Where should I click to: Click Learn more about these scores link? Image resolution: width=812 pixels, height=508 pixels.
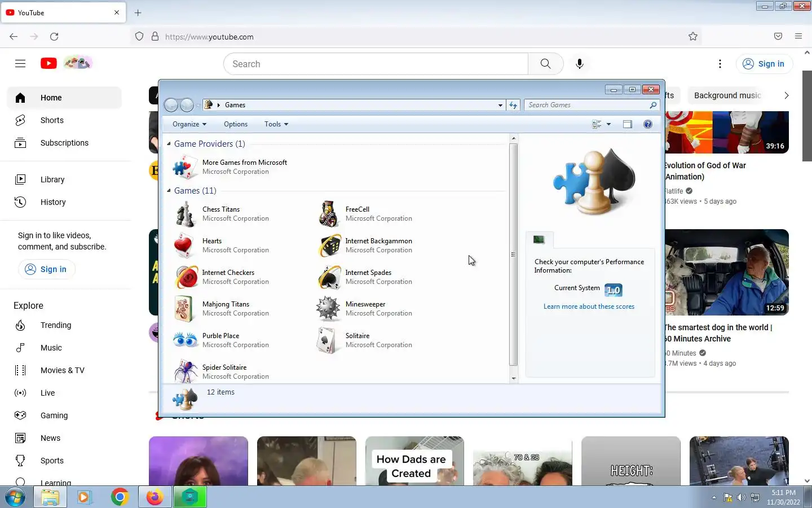click(x=589, y=306)
